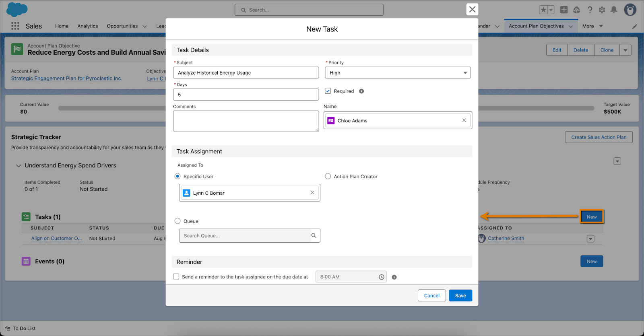Open the Setup gear icon

(602, 10)
